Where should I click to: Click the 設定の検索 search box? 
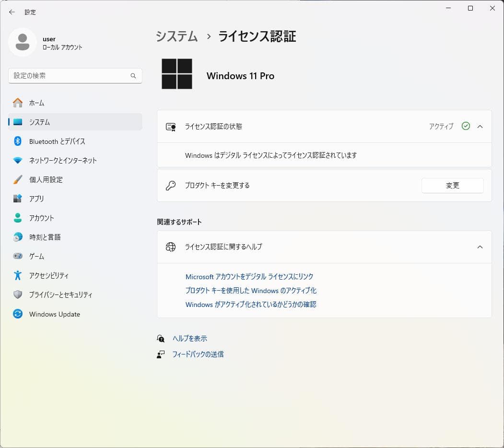pos(75,76)
